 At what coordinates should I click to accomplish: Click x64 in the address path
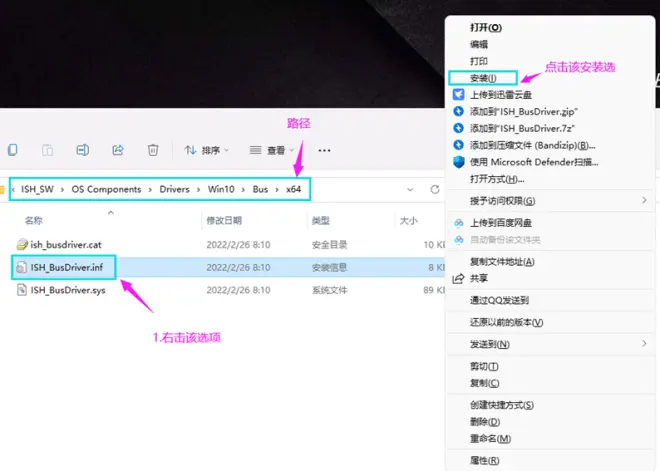293,189
